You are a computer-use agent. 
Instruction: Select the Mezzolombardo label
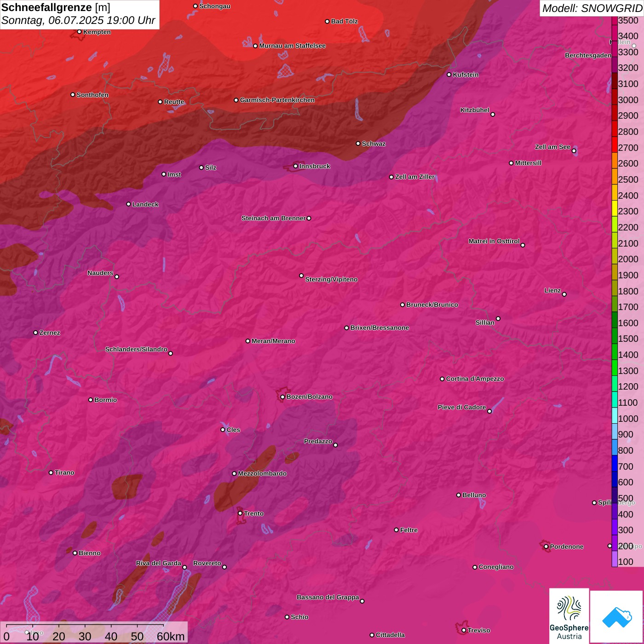[262, 473]
